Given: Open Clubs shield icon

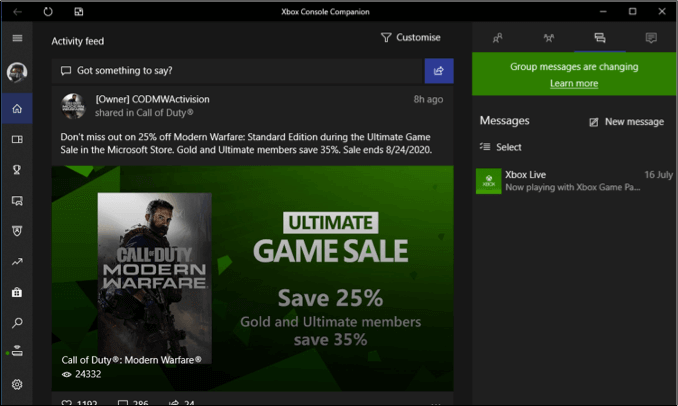Looking at the screenshot, I should 17,231.
